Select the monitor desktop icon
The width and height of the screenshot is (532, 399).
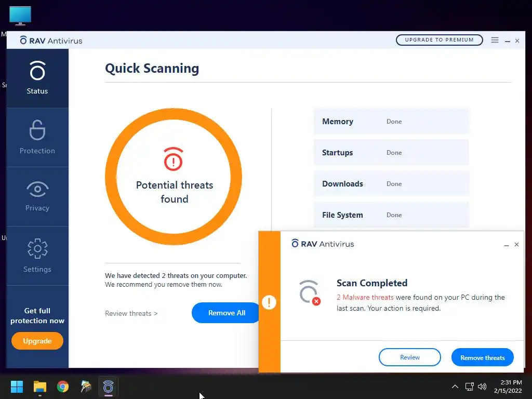pos(20,16)
